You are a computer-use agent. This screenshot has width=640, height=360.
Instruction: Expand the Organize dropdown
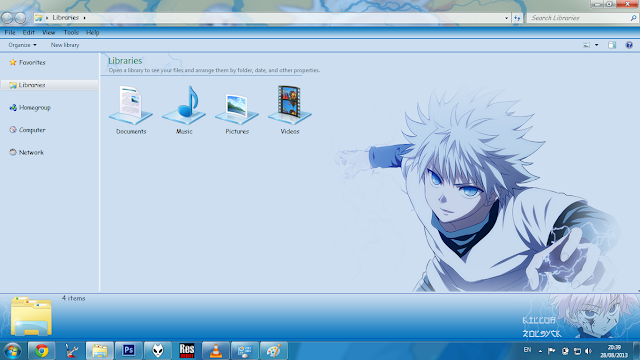click(x=22, y=45)
